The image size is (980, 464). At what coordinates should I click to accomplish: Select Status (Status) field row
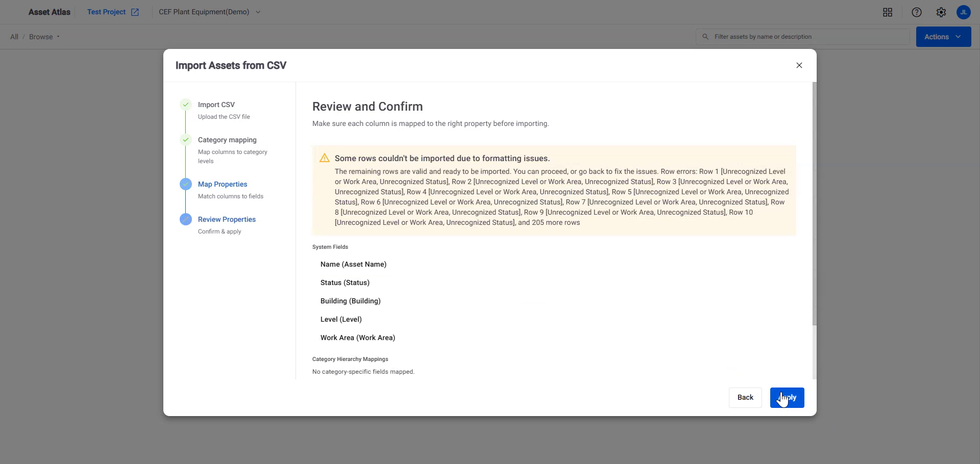(x=345, y=282)
